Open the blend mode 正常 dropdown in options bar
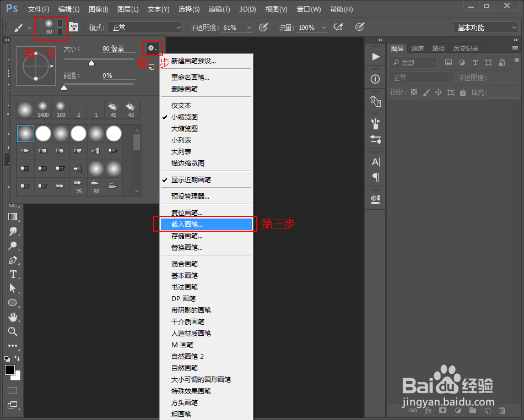This screenshot has width=524, height=420. 145,28
